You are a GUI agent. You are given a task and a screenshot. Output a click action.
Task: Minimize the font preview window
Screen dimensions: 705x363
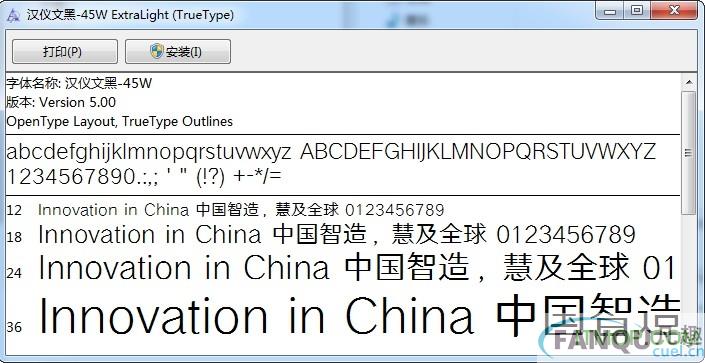[610, 10]
